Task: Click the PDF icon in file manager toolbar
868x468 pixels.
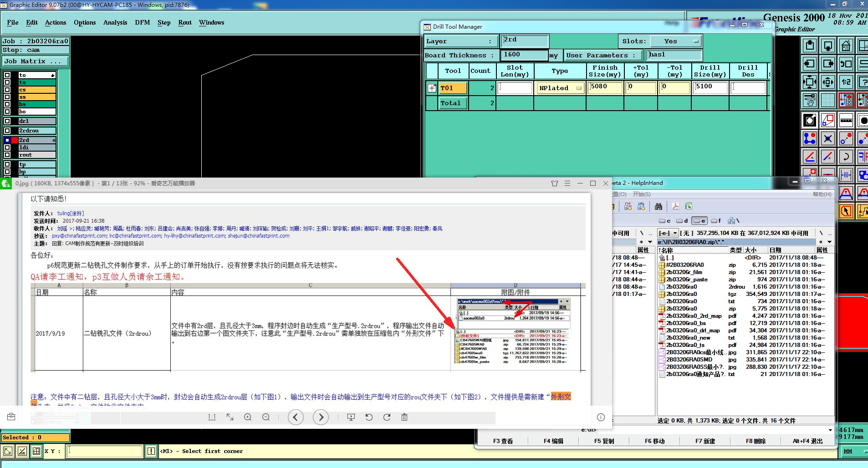Action: pyautogui.click(x=676, y=206)
